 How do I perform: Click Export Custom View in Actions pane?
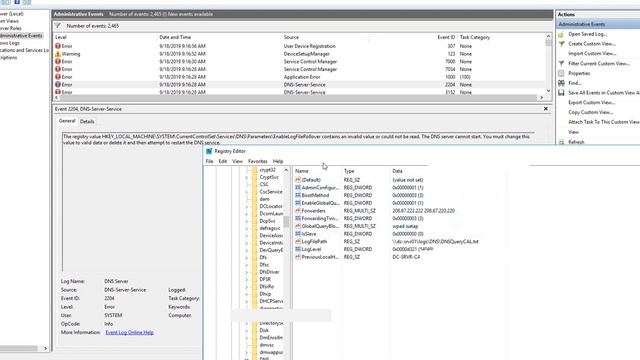pos(591,102)
